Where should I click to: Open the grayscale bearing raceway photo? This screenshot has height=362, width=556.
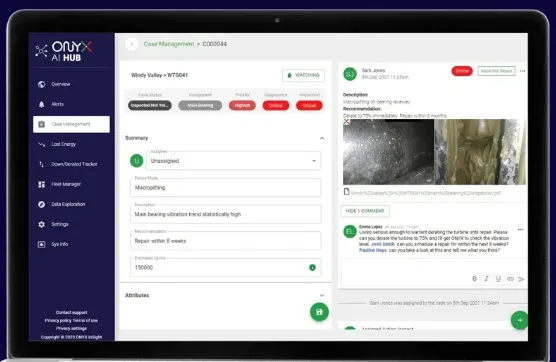tap(388, 152)
